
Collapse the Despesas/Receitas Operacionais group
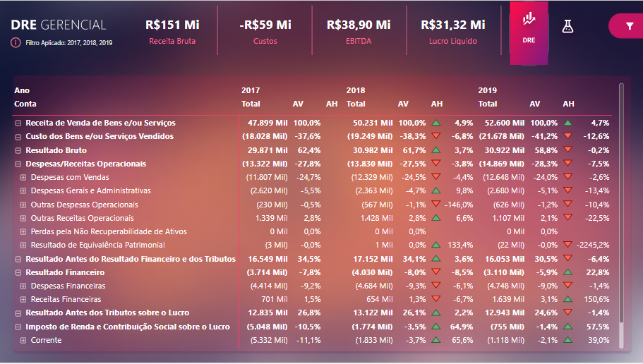(18, 164)
